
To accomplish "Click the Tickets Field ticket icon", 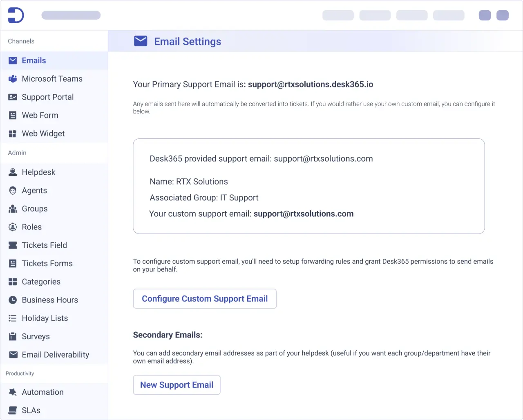I will tap(13, 245).
